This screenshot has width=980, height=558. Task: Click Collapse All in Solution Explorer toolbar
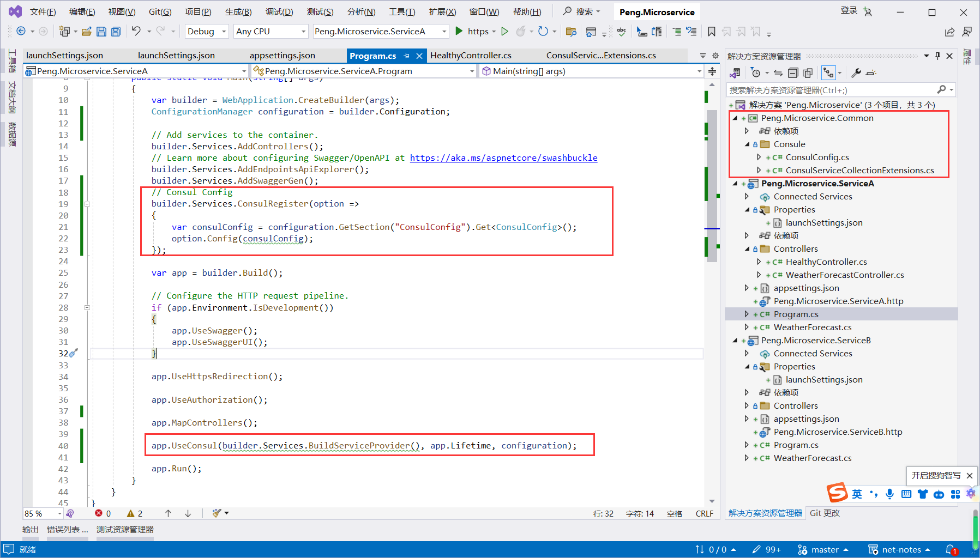coord(793,73)
